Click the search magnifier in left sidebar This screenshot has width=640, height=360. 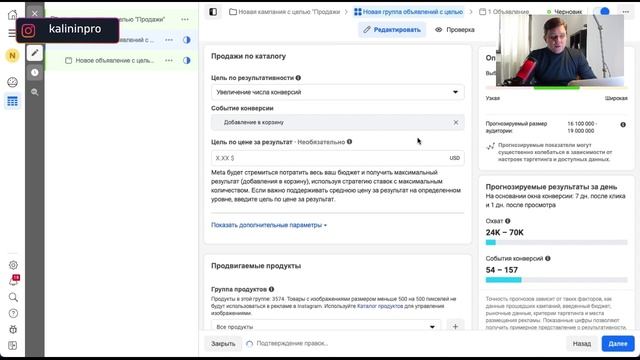tap(13, 297)
